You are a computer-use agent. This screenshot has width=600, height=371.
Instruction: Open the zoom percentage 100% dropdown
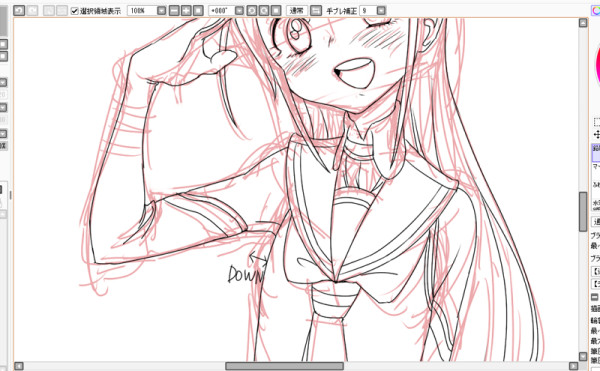coord(162,11)
